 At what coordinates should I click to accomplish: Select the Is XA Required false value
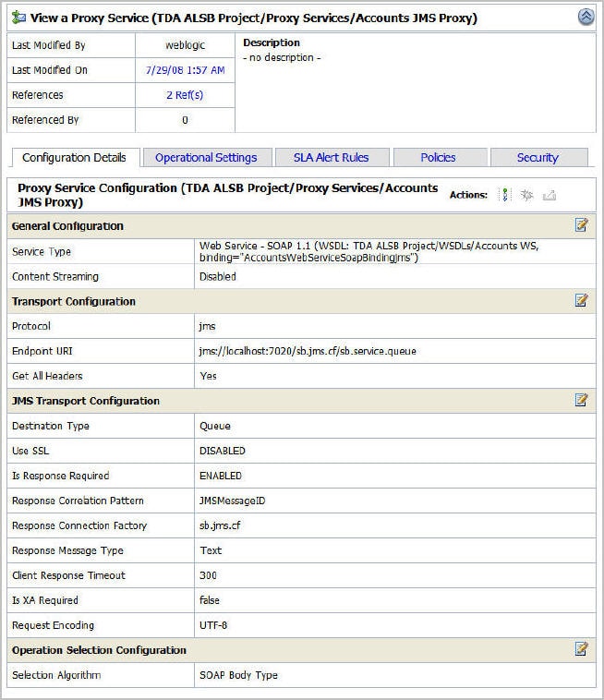click(210, 600)
